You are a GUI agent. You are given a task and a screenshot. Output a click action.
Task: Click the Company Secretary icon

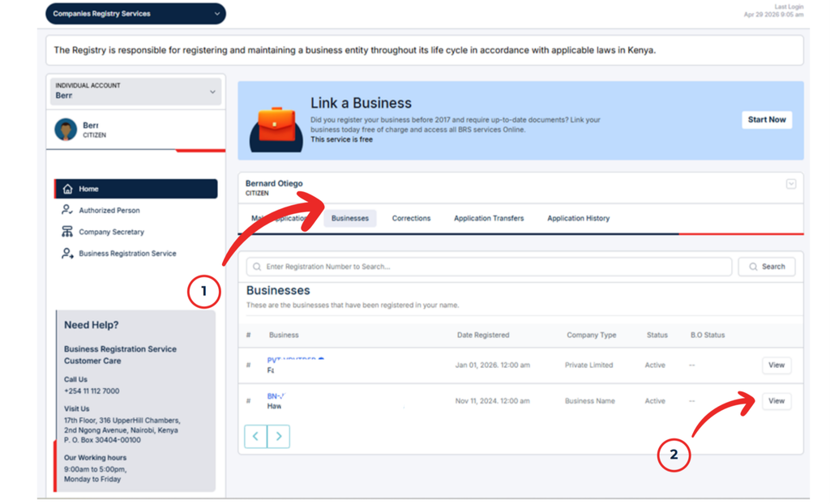click(x=67, y=232)
